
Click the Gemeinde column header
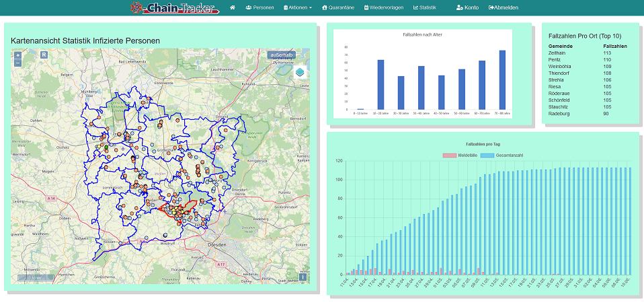(x=559, y=46)
